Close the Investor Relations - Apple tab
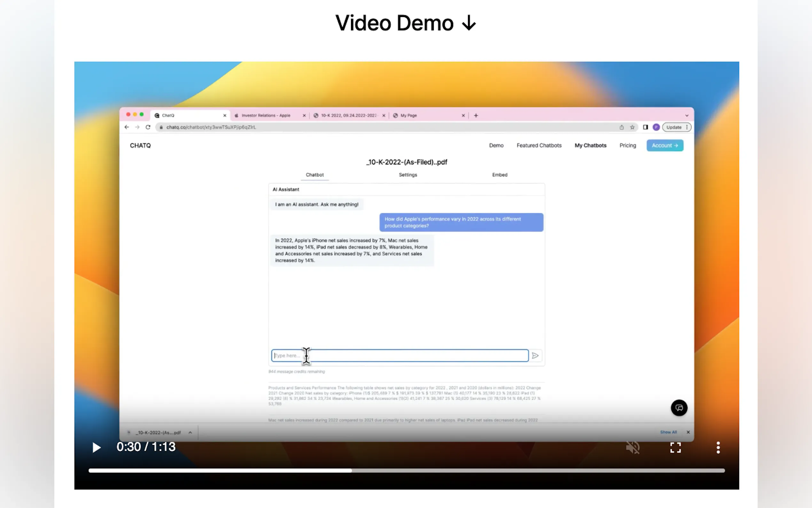812x508 pixels. coord(304,115)
